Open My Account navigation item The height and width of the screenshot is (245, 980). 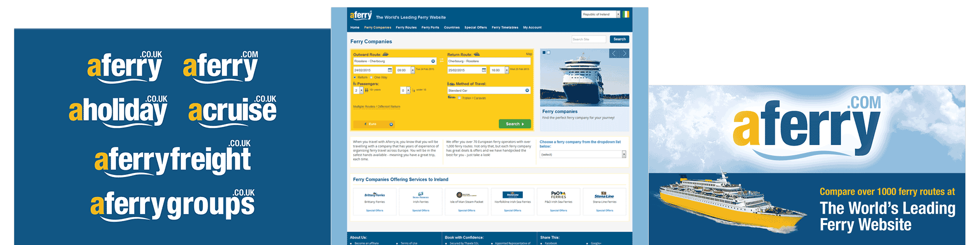click(x=532, y=27)
